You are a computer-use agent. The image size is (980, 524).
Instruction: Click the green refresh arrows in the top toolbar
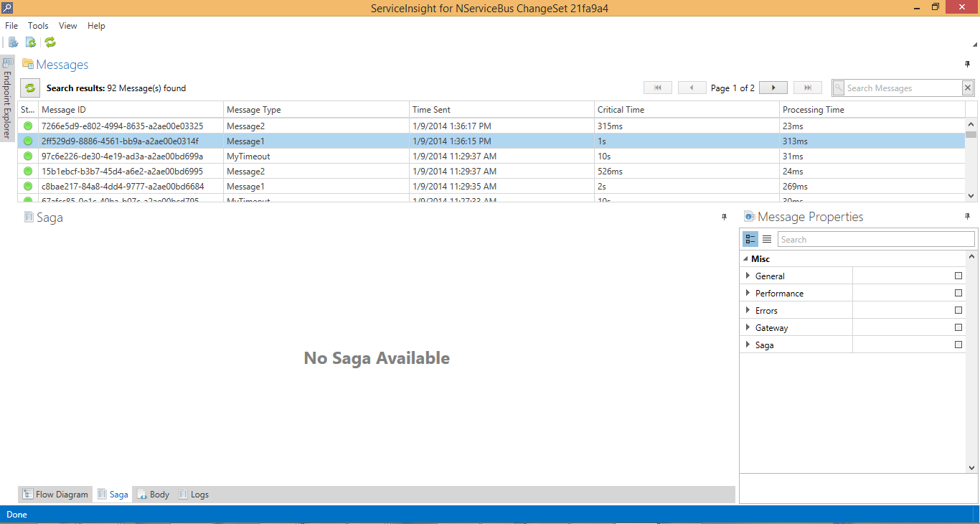50,42
